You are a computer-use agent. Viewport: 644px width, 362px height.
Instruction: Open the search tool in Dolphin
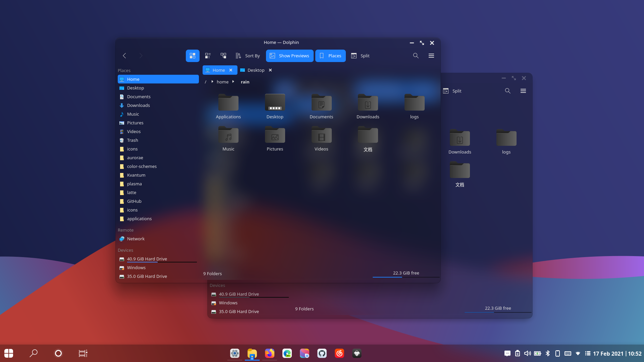coord(416,56)
